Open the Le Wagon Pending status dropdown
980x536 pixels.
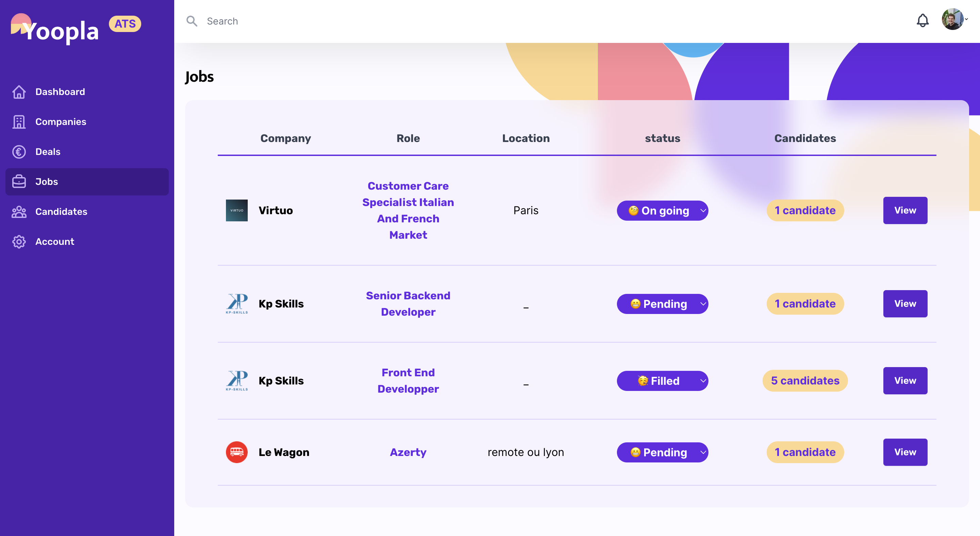[662, 452]
